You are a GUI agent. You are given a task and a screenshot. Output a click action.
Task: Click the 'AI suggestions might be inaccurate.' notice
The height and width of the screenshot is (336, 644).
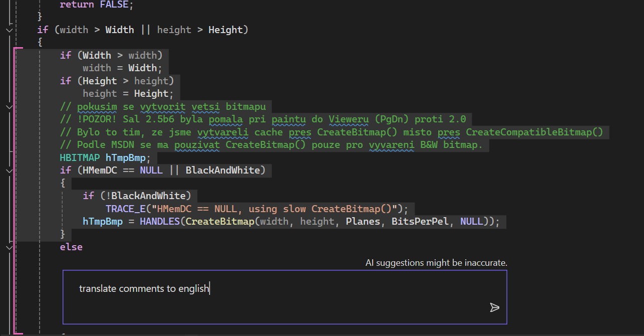436,263
